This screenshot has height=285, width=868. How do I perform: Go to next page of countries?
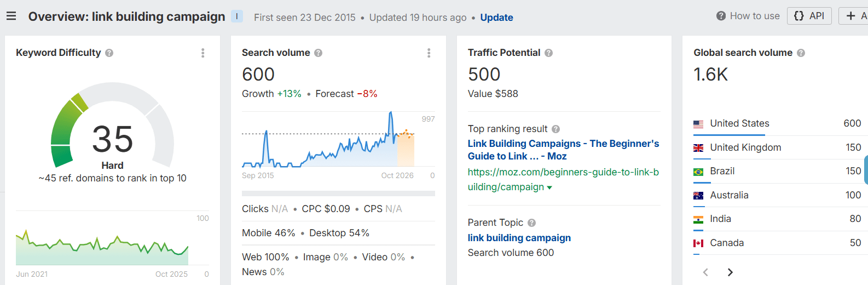tap(730, 272)
